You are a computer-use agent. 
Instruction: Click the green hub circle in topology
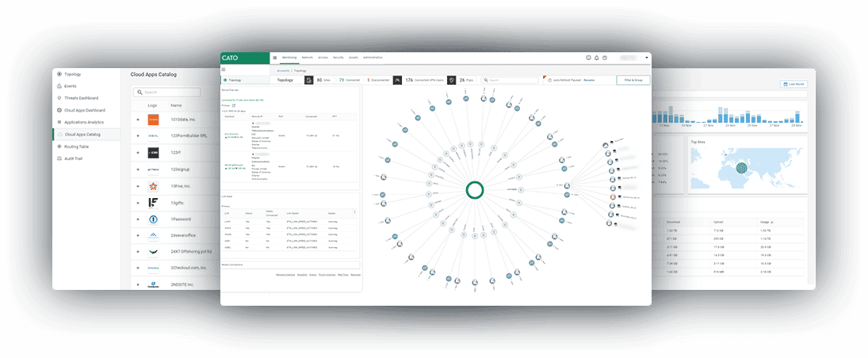point(474,189)
